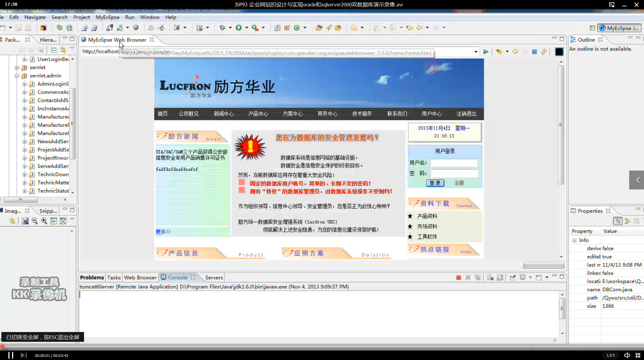The width and height of the screenshot is (644, 360).
Task: Click Open Perspective icon
Action: [x=592, y=28]
